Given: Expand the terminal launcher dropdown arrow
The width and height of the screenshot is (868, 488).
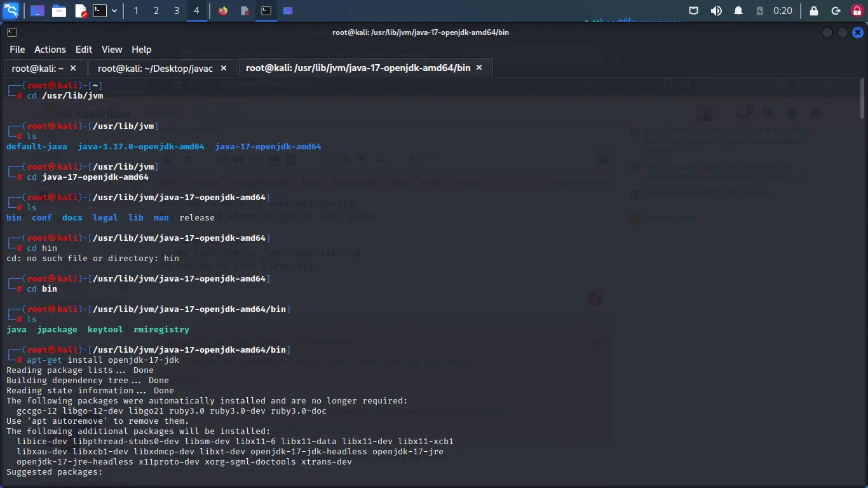Looking at the screenshot, I should (x=114, y=11).
